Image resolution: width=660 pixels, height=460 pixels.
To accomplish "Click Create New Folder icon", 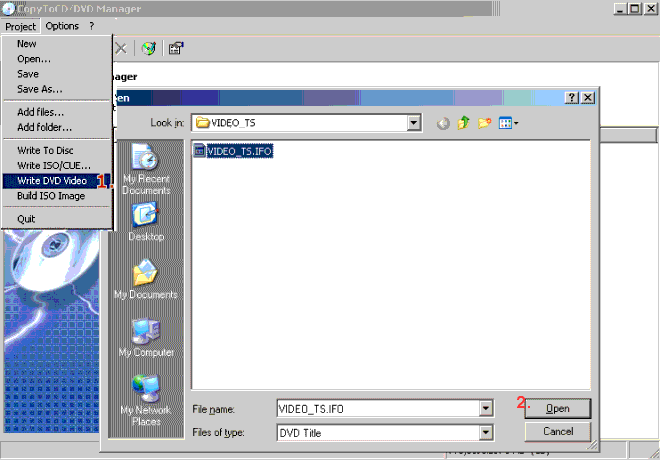I will click(x=484, y=123).
